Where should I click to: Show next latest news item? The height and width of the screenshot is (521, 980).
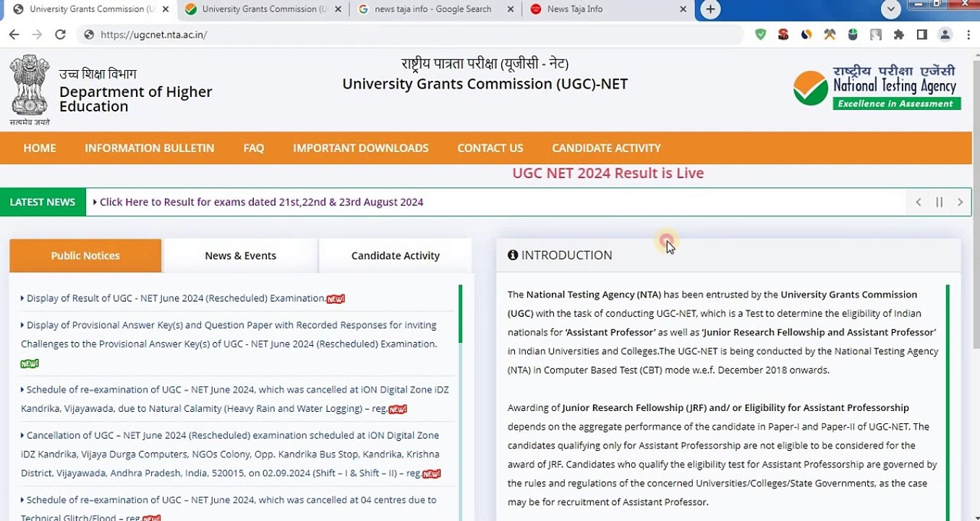tap(960, 202)
